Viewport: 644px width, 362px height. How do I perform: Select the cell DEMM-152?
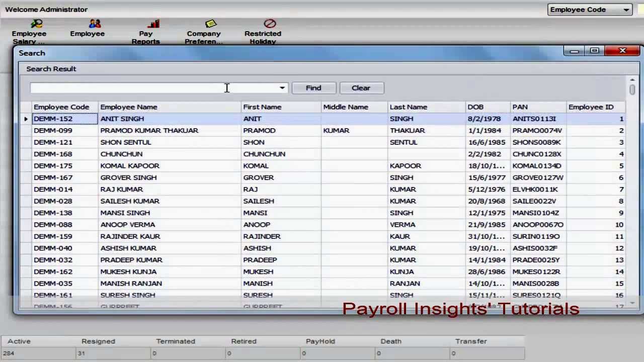click(65, 119)
